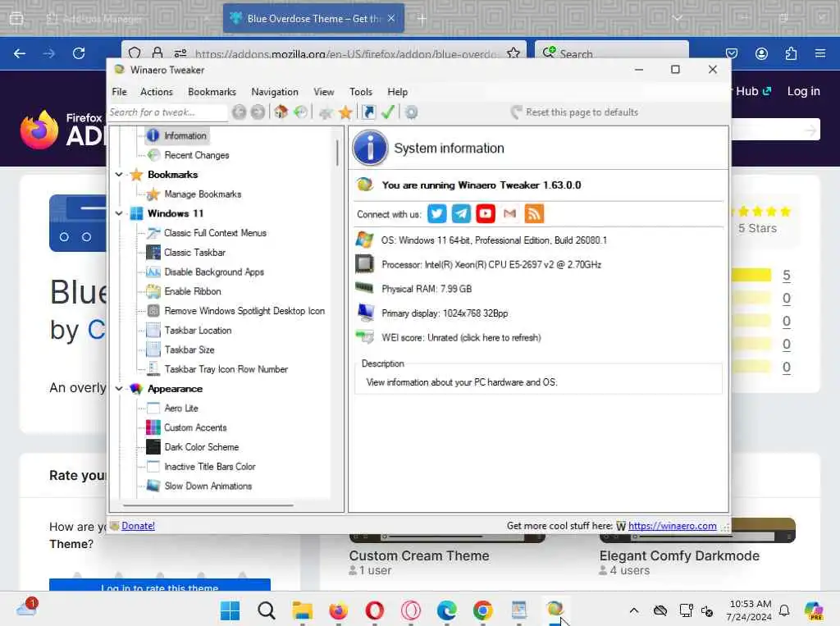Click the gold star bookmark toolbar icon
Screen dimensions: 840x626
pos(345,112)
